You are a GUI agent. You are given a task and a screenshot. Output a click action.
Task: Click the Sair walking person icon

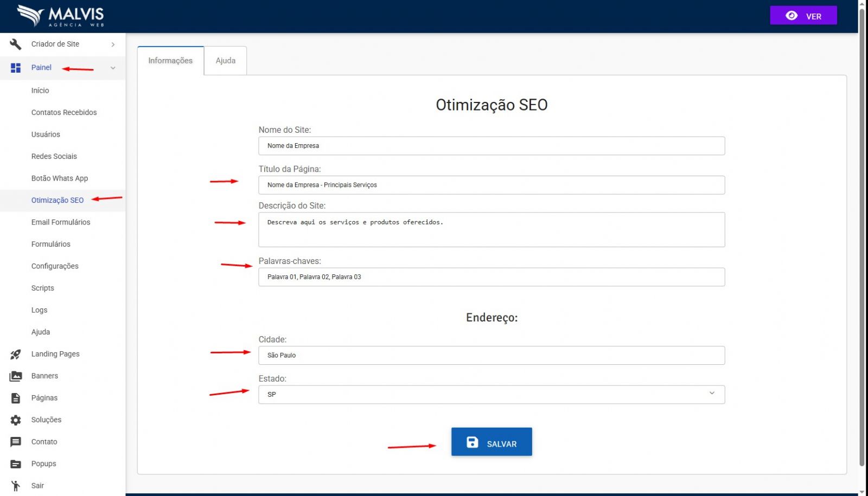pos(15,486)
